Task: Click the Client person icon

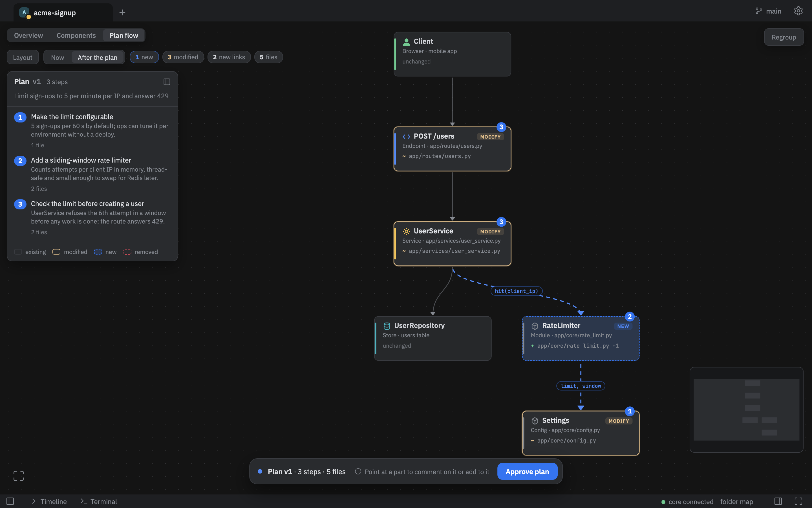Action: click(406, 42)
